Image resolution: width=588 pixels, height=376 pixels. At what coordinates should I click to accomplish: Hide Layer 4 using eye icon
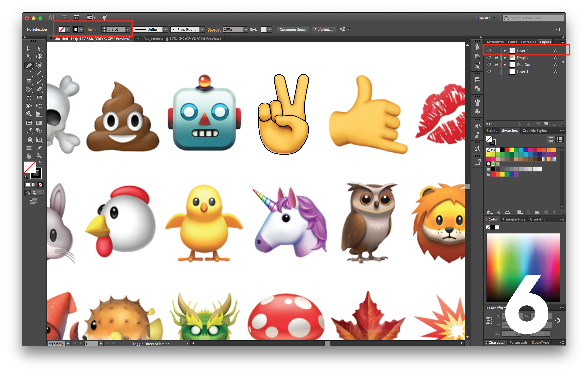click(489, 51)
